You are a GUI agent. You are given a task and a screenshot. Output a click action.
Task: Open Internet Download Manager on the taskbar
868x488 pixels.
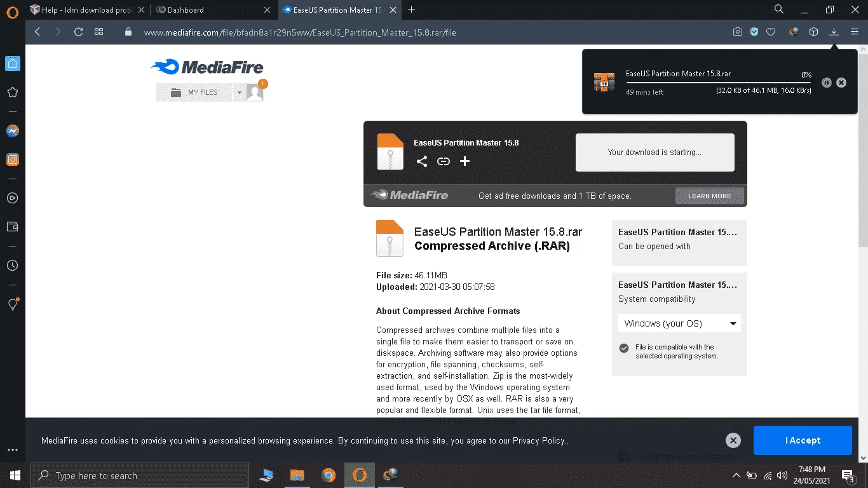(390, 475)
